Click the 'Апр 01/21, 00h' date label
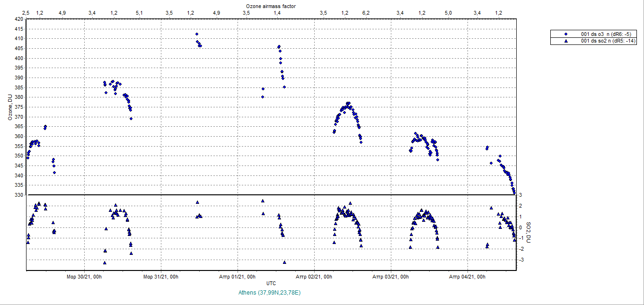 coord(238,277)
